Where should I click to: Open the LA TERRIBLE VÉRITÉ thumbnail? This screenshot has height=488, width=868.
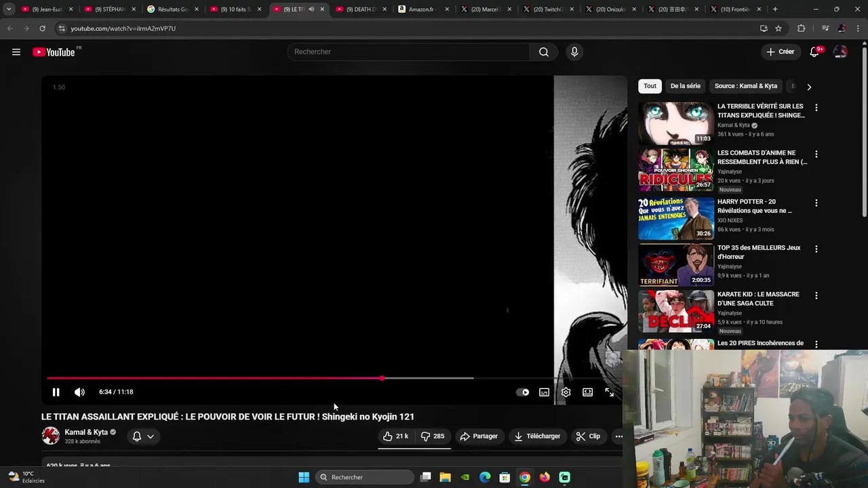tap(675, 123)
